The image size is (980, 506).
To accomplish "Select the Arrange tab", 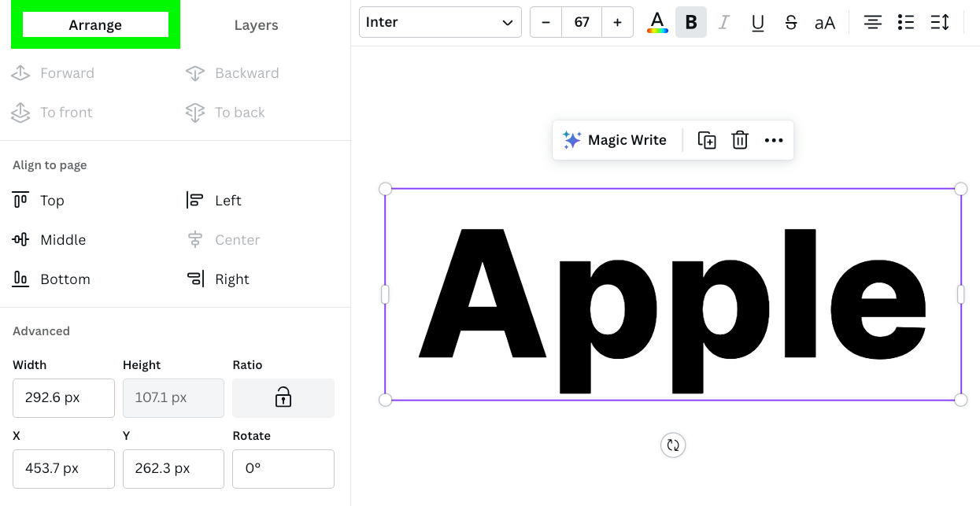I will pyautogui.click(x=95, y=24).
